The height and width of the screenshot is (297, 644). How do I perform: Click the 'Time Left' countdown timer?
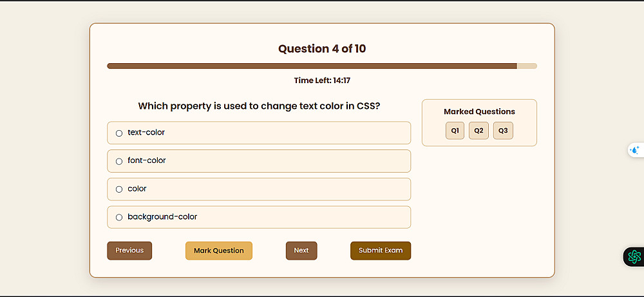pyautogui.click(x=322, y=81)
